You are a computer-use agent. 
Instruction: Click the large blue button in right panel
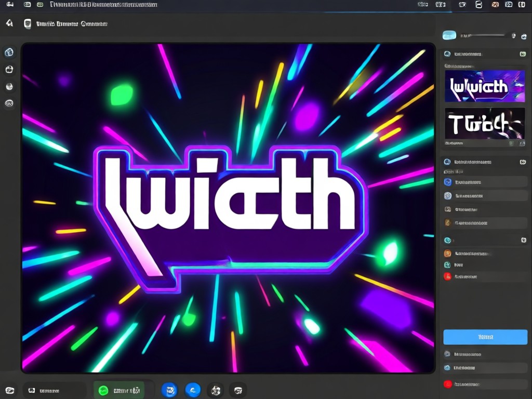(485, 337)
